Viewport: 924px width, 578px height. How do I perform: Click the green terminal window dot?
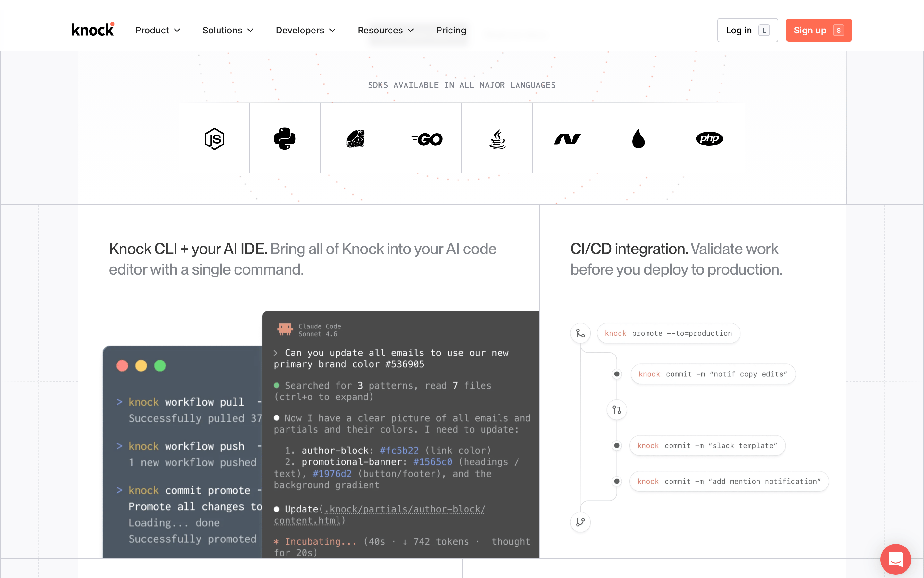[x=160, y=365]
